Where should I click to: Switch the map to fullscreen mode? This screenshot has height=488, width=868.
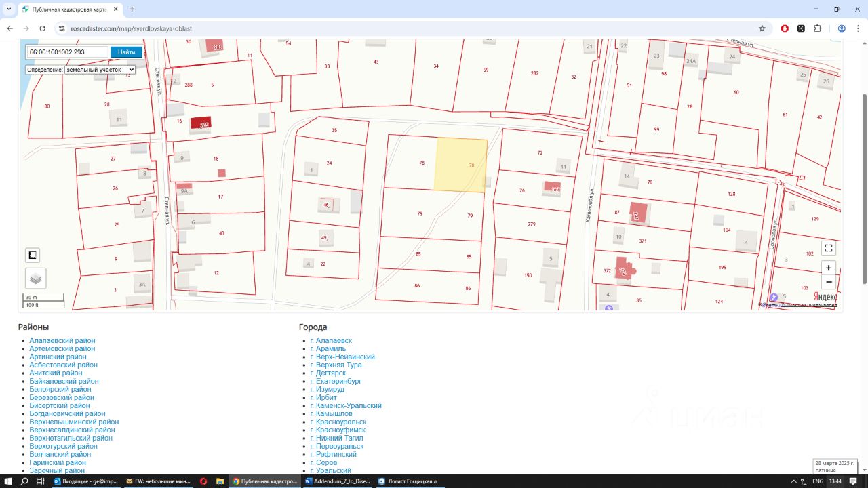[x=828, y=248]
